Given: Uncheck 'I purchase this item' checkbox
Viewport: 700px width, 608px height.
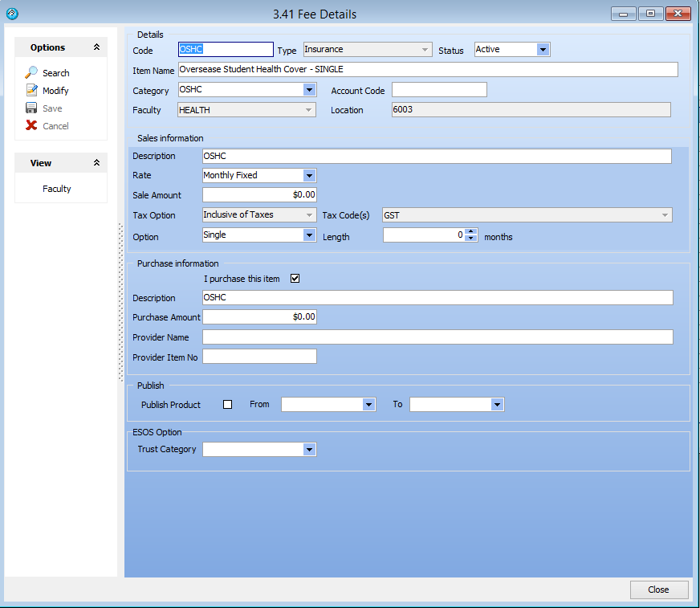Looking at the screenshot, I should tap(295, 279).
